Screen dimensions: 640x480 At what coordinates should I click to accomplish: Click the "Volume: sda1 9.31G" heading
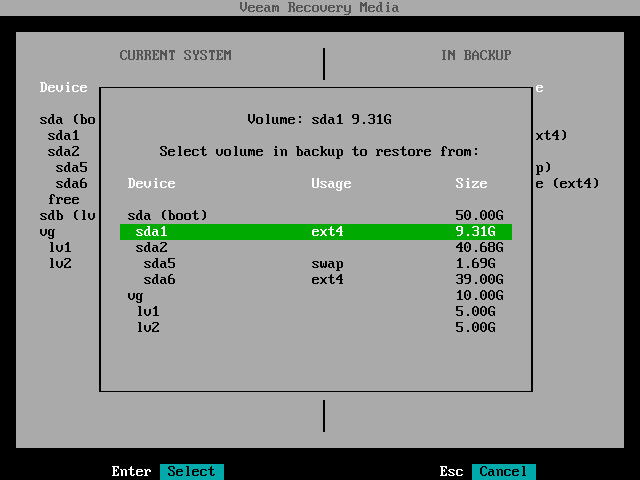[x=320, y=120]
